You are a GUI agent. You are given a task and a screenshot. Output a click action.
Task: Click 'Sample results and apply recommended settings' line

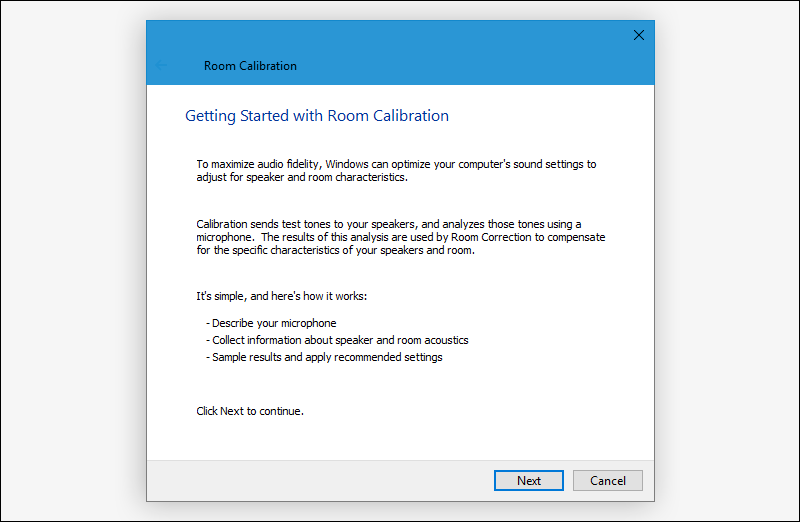click(324, 357)
